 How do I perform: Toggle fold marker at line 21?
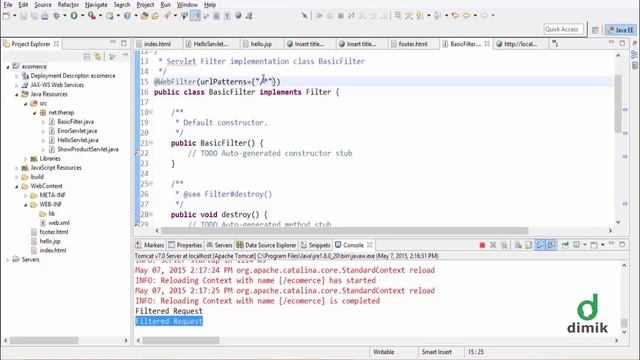tap(151, 142)
